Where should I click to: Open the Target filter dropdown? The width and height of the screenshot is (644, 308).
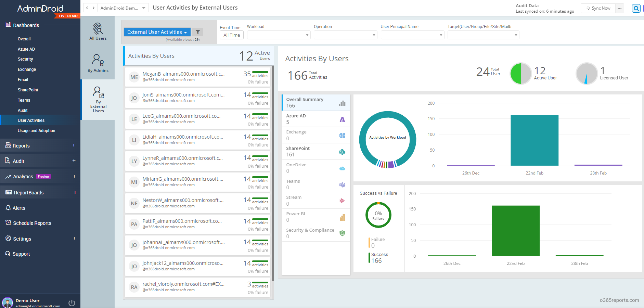tap(483, 35)
